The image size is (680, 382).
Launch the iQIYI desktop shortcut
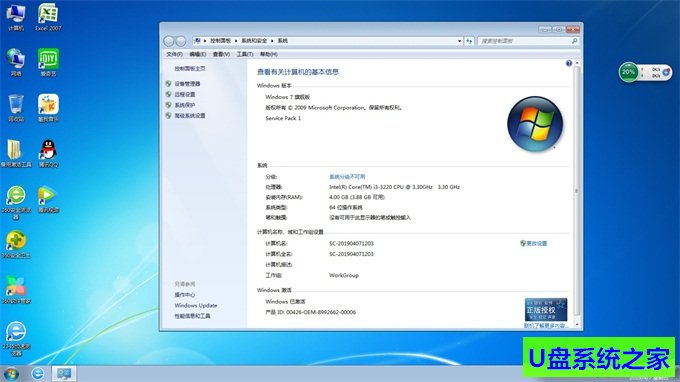coord(48,63)
